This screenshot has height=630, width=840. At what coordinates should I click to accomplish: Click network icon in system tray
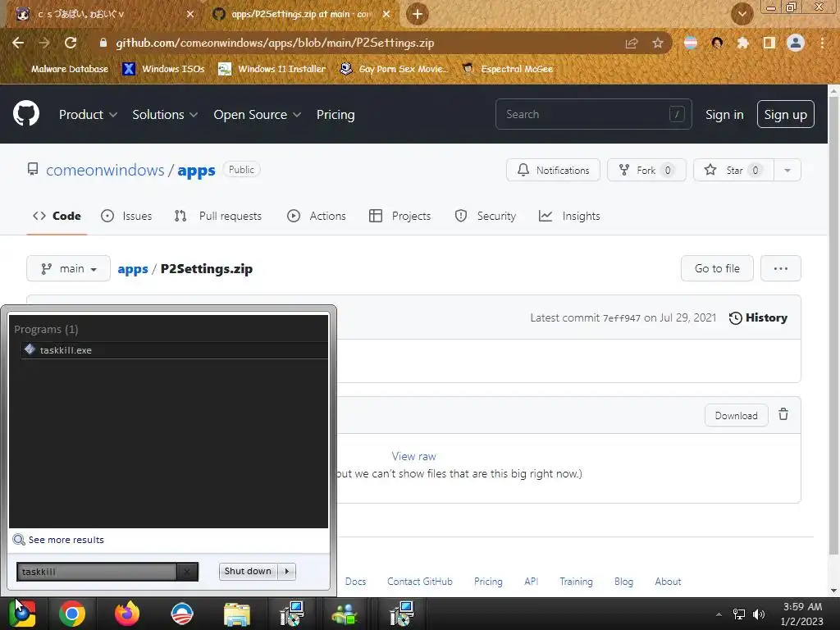tap(739, 614)
